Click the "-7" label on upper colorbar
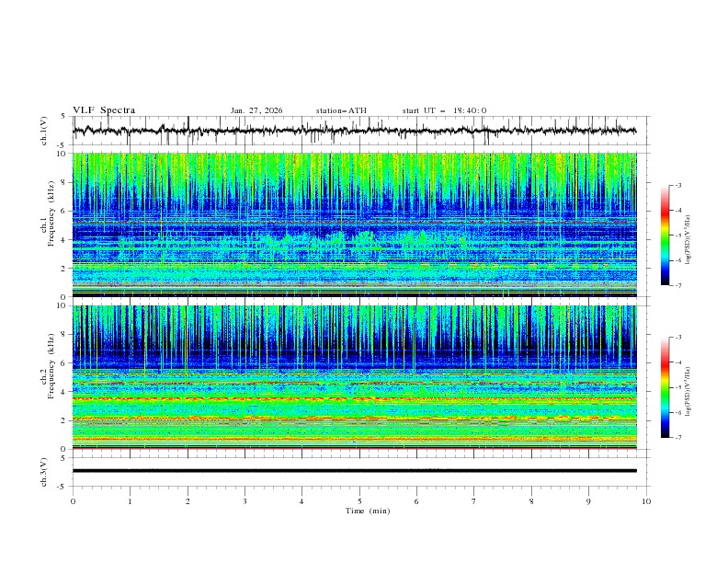 click(x=677, y=285)
